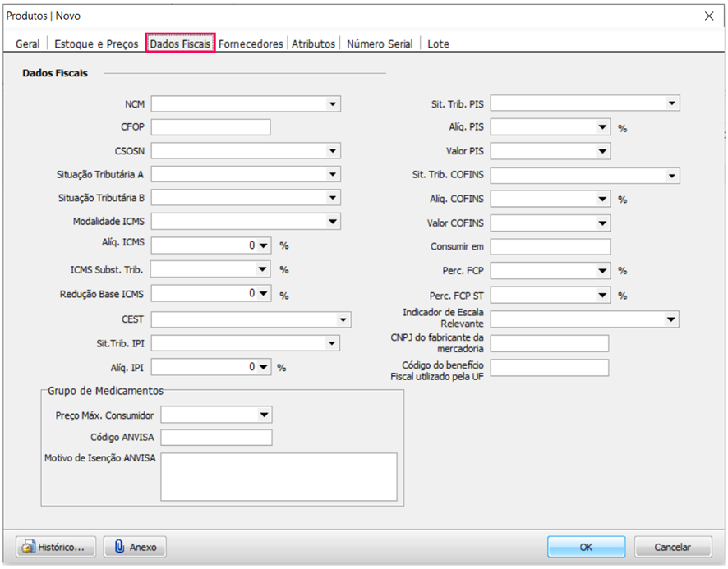
Task: Click the Anexo paperclip button
Action: click(x=135, y=547)
